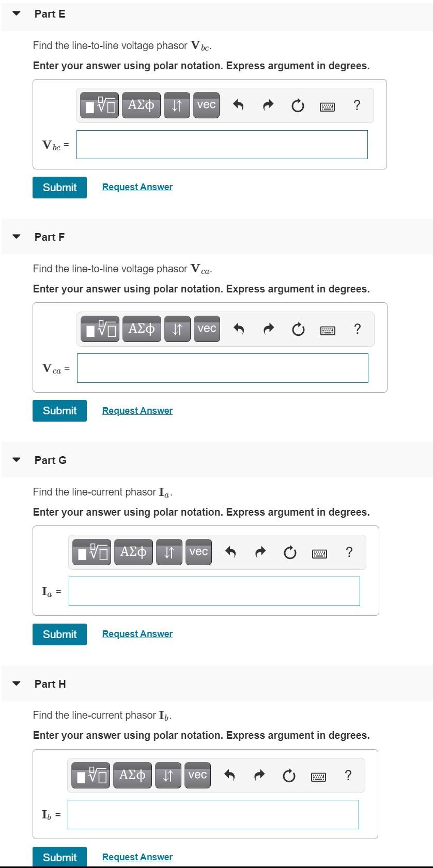The height and width of the screenshot is (868, 433).
Task: Click the vec notation icon in Part G
Action: click(x=198, y=552)
